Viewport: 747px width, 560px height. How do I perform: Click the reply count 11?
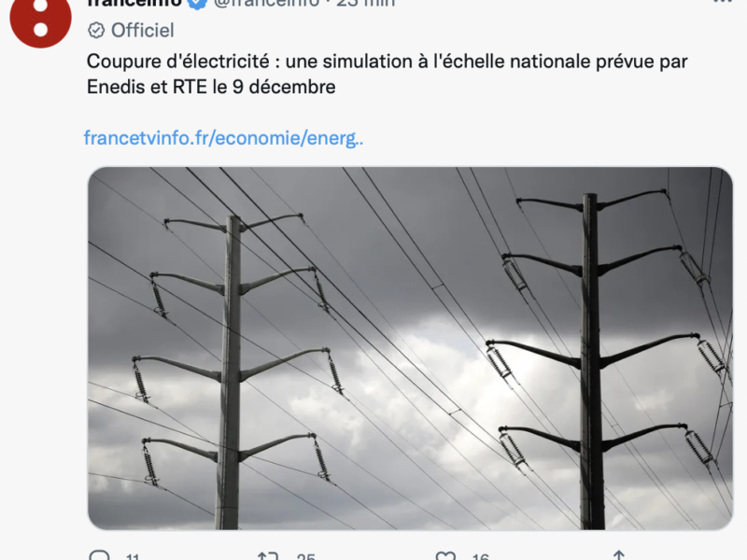(132, 557)
